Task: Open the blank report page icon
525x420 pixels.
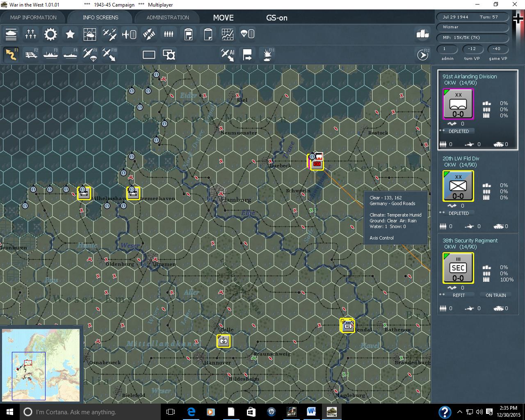Action: [208, 34]
